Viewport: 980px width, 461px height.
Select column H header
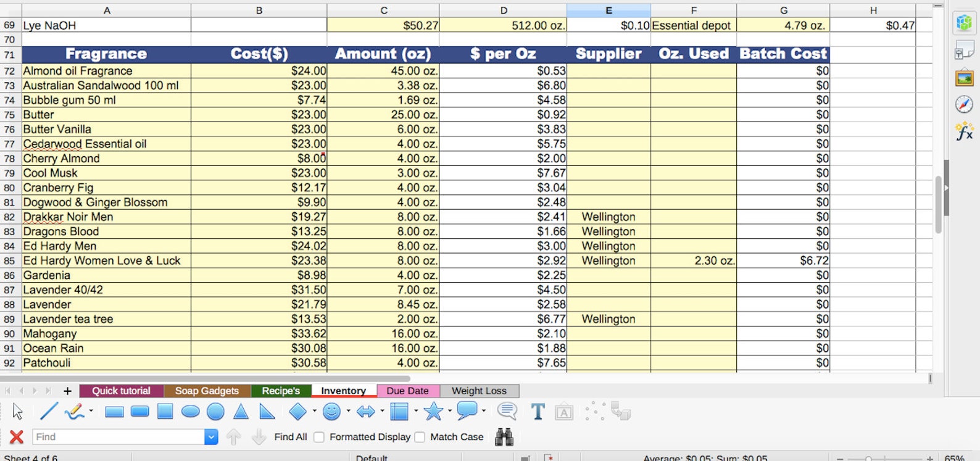873,10
